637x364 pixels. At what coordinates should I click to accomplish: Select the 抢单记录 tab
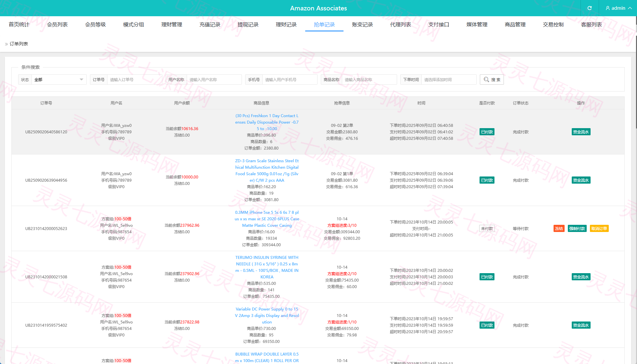point(324,25)
